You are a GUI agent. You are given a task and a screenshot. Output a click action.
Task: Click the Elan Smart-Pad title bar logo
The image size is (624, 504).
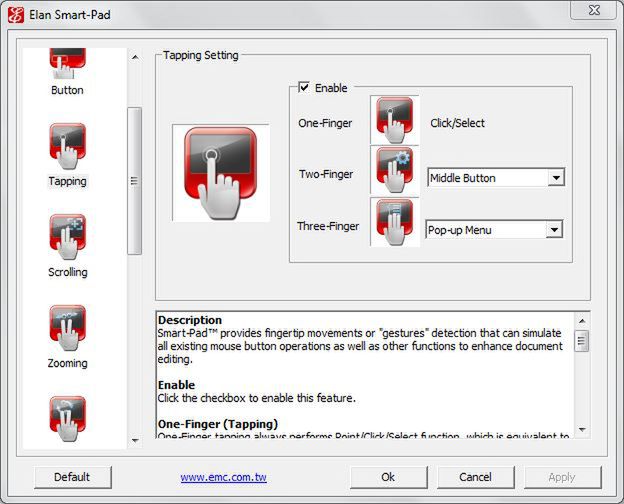pyautogui.click(x=16, y=15)
